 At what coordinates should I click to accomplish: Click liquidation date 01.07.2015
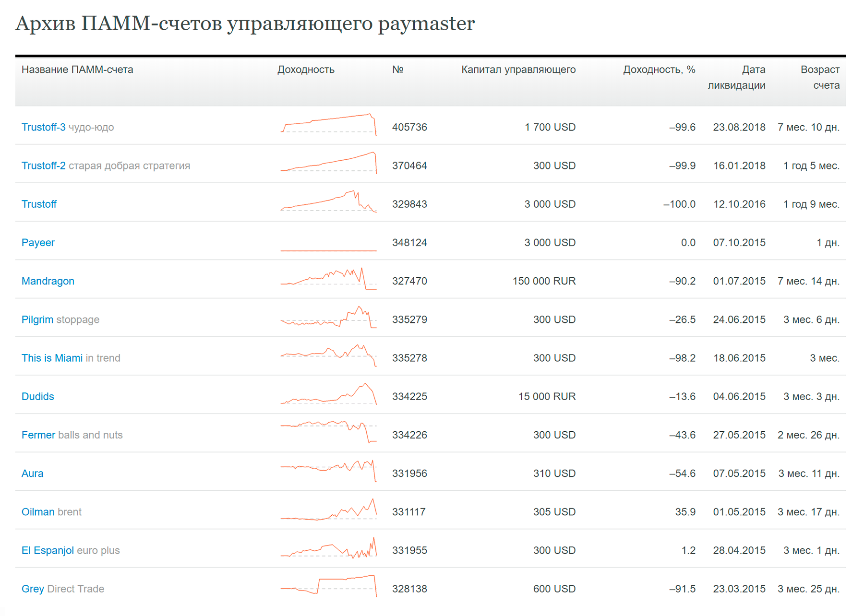tap(739, 281)
